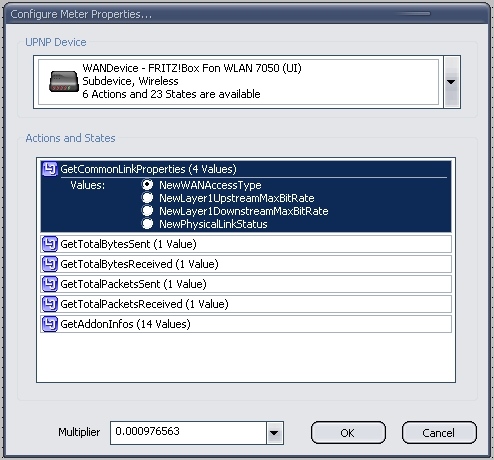Click the GetCommonLinkProperties action icon
Viewport: 494px width, 460px height.
click(x=50, y=169)
